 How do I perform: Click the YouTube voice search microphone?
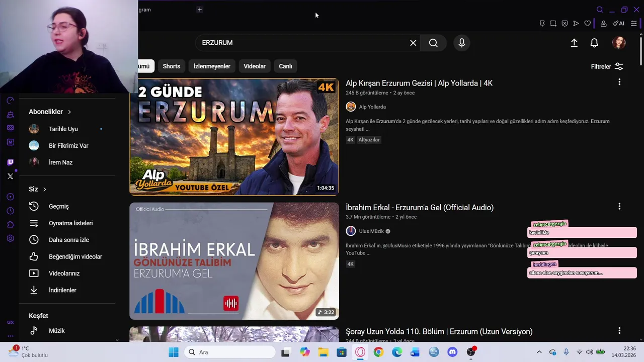pyautogui.click(x=461, y=43)
